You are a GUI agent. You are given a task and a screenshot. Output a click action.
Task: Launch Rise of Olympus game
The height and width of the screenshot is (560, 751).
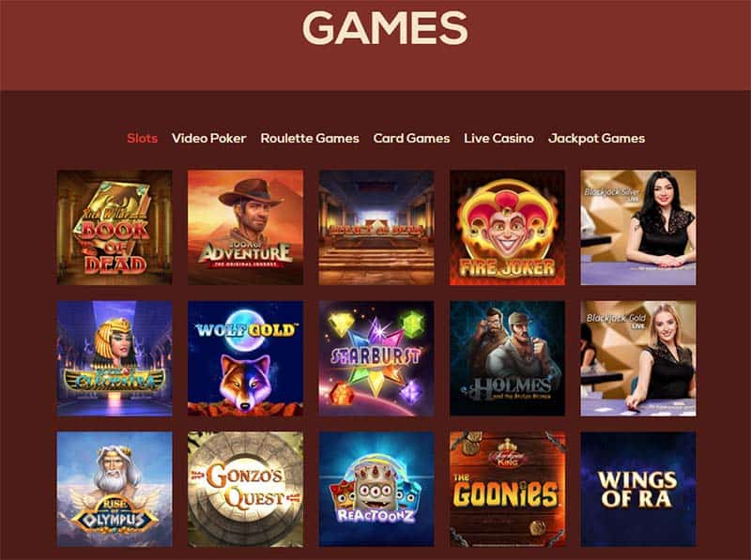point(115,489)
